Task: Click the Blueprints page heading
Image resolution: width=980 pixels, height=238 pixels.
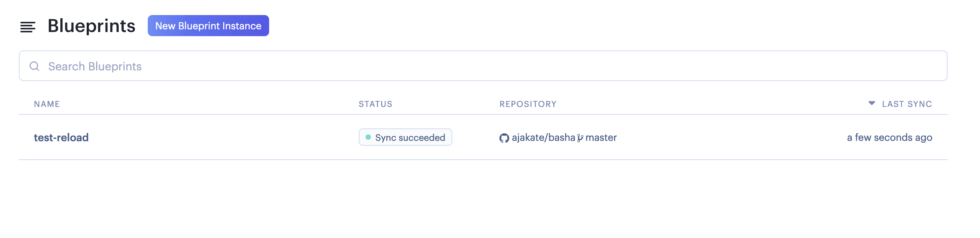Action: [x=91, y=26]
